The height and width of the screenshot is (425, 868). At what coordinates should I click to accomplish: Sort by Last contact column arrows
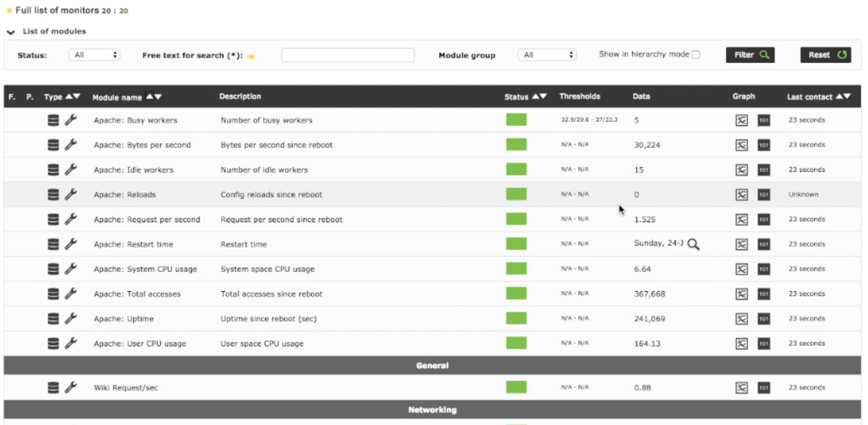coord(843,97)
